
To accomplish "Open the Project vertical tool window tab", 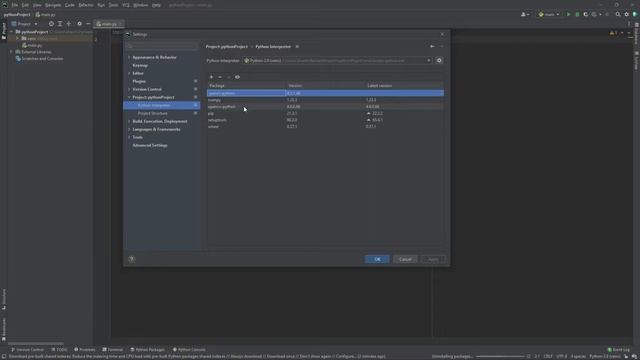I will pos(4,31).
